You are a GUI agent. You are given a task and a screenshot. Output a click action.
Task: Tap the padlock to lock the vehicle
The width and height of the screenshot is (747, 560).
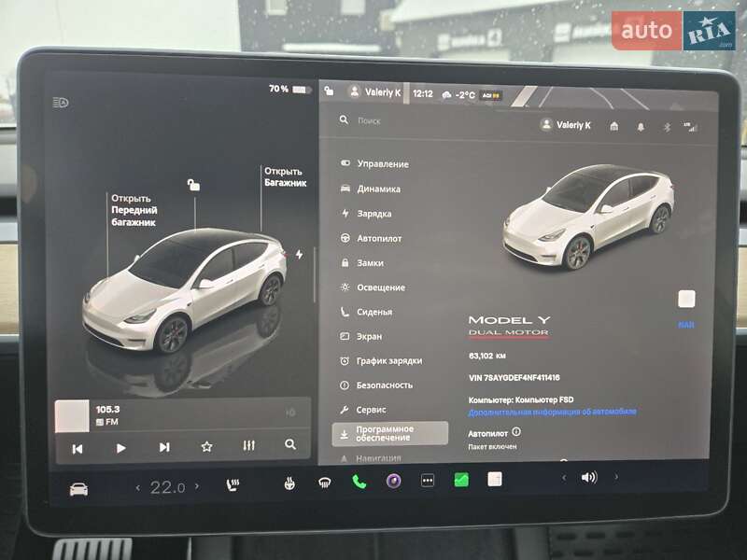[x=192, y=184]
